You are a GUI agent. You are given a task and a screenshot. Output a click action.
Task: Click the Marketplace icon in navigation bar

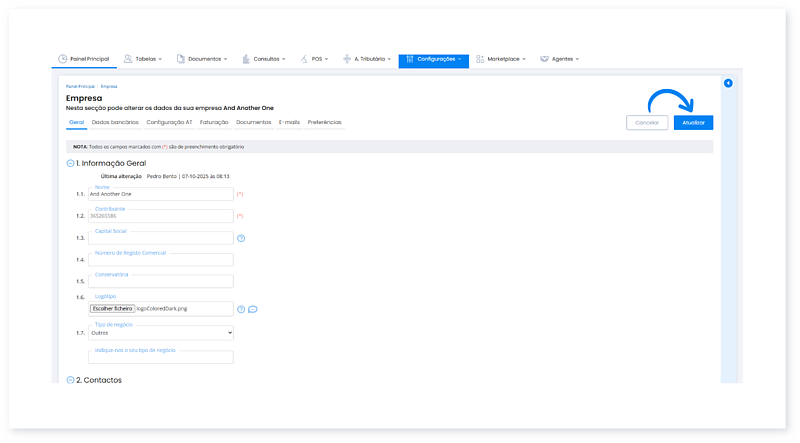481,59
